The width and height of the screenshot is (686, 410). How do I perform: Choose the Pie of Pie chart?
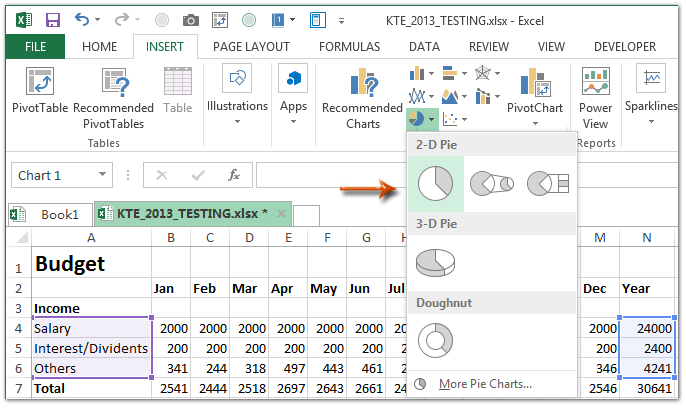pos(492,183)
